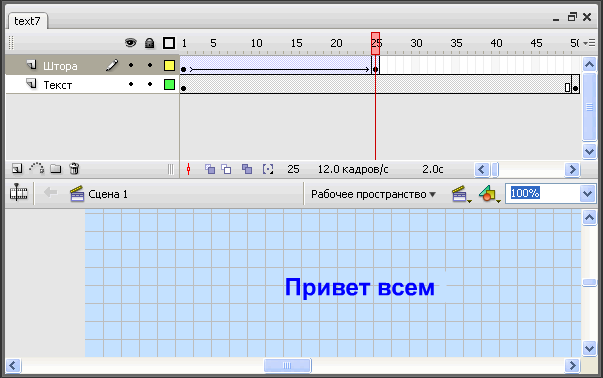
Task: Open the zoom level dropdown arrow
Action: (587, 193)
